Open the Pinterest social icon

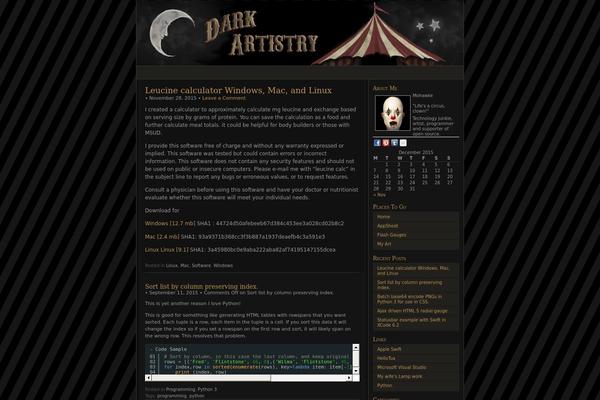pyautogui.click(x=386, y=143)
